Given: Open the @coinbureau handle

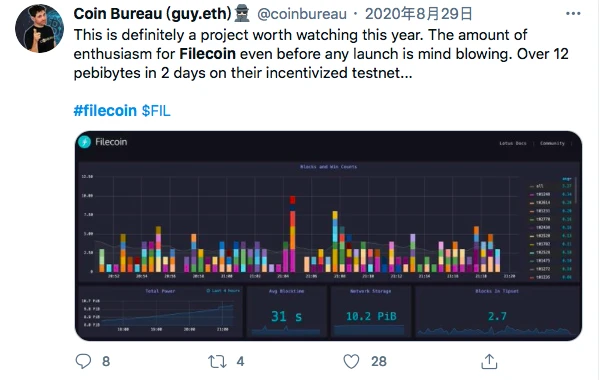Looking at the screenshot, I should pos(302,14).
